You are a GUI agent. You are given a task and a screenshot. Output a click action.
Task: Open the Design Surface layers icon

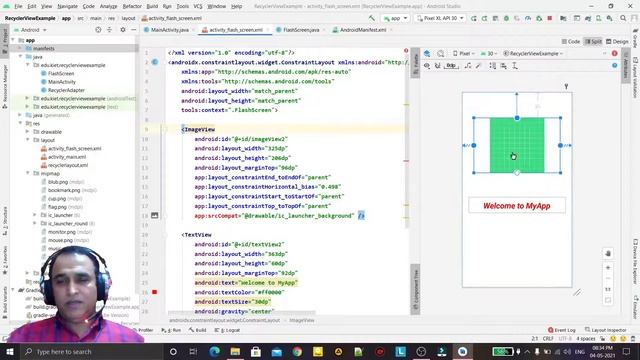427,53
